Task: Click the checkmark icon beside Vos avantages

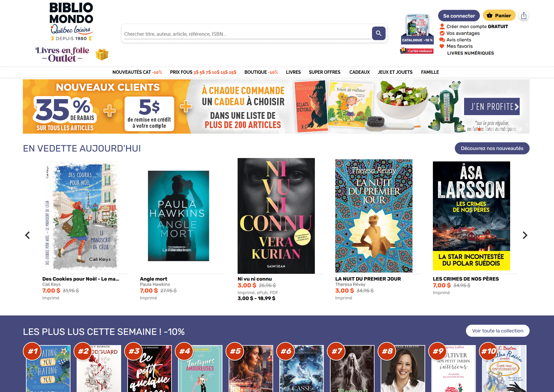Action: pos(442,33)
